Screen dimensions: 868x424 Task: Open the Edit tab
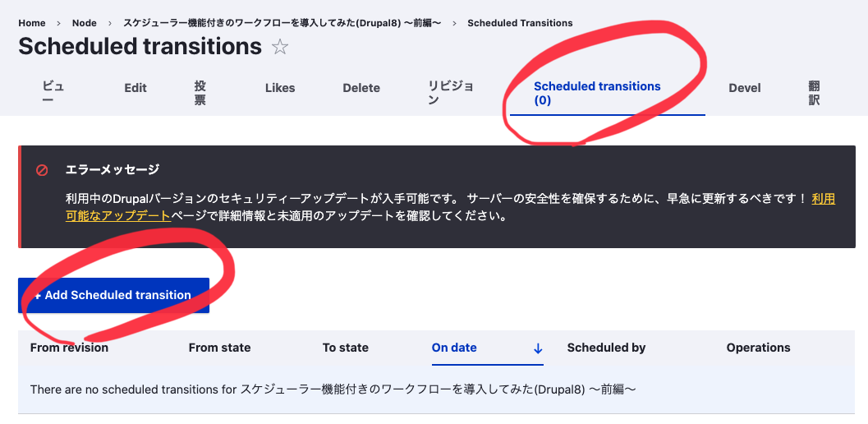tap(135, 88)
